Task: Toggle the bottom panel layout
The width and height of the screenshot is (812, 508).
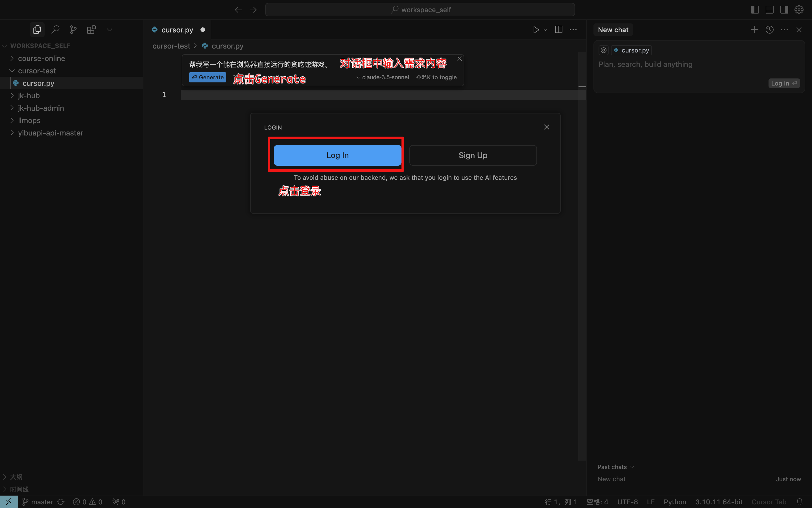Action: [x=770, y=9]
